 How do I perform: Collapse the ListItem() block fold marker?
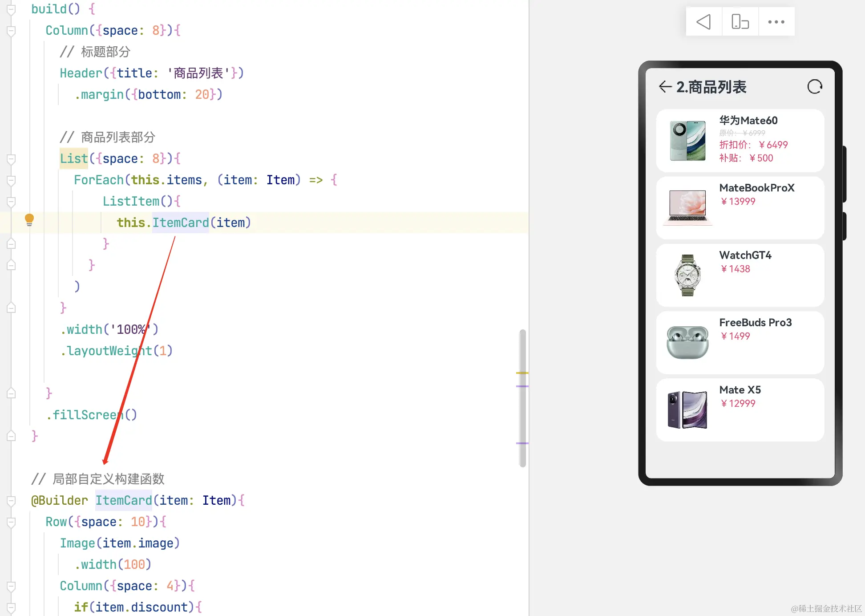[x=12, y=202]
